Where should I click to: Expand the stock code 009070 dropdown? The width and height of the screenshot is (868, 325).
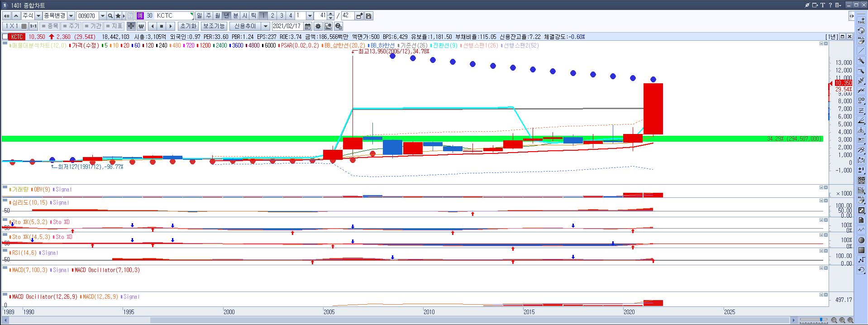102,16
